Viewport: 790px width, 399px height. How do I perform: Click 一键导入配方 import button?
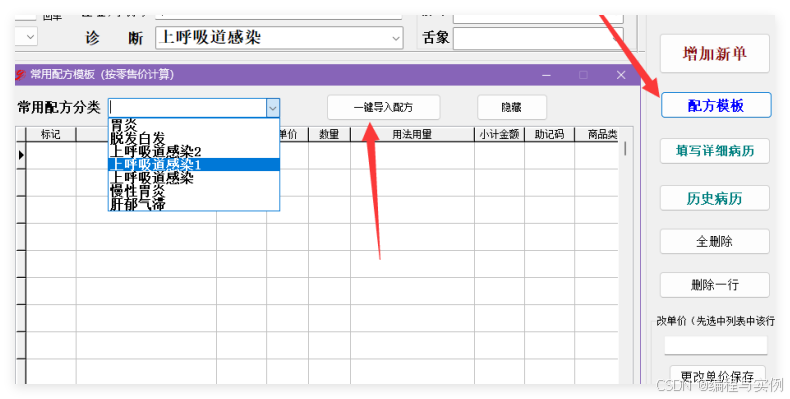coord(383,107)
